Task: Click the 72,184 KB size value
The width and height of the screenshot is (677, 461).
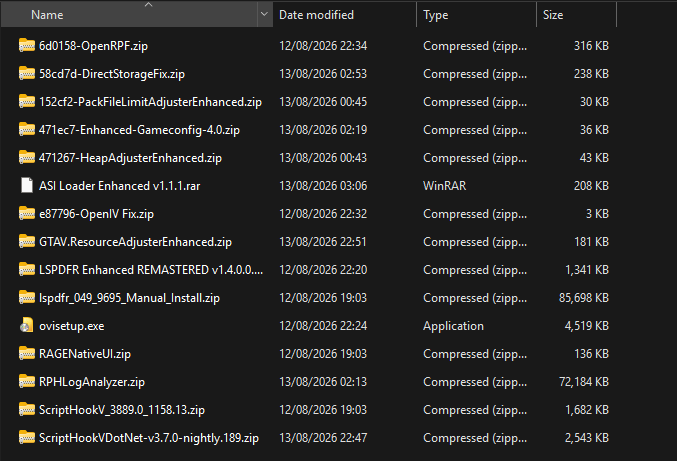Action: 584,382
